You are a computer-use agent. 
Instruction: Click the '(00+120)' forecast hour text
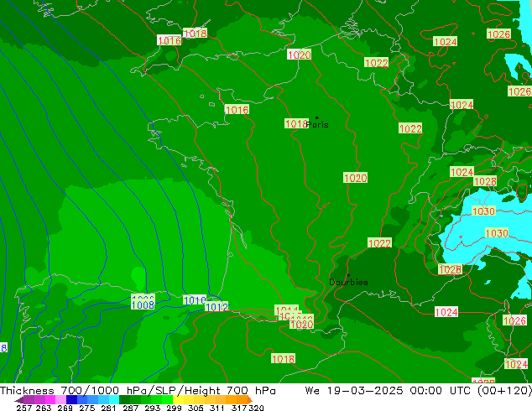coord(504,391)
